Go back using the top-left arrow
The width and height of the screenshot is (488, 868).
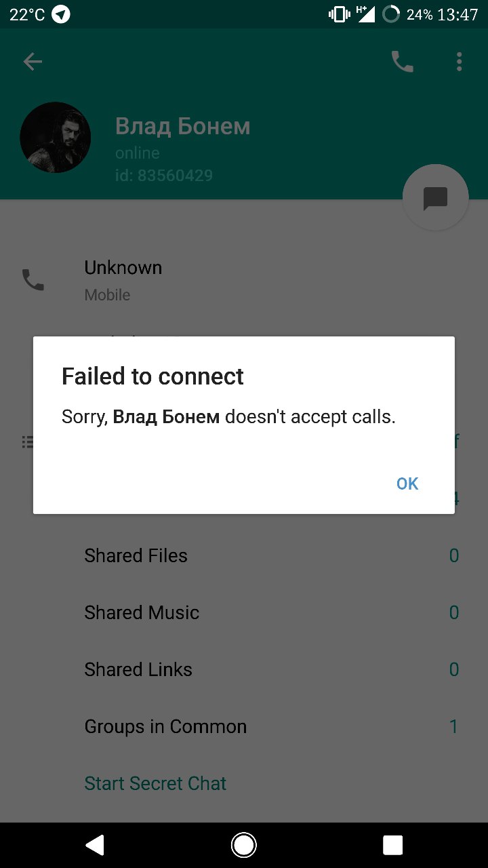pyautogui.click(x=33, y=62)
